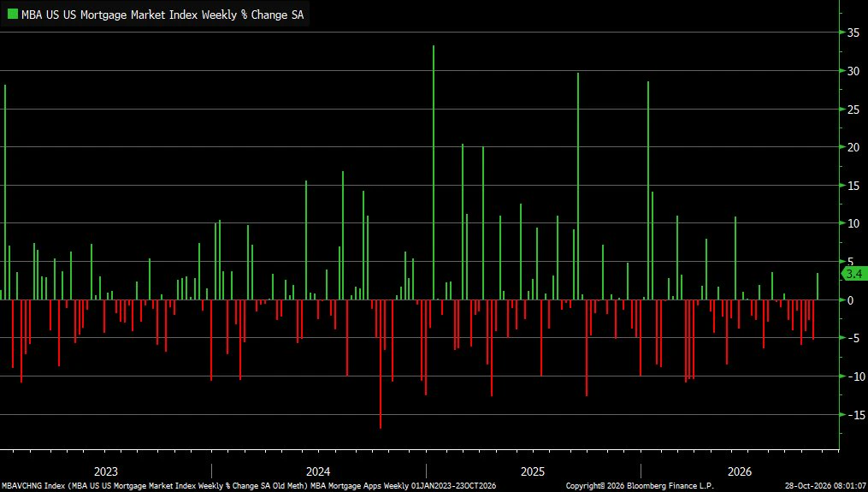Click the 20 y-axis label
Image resolution: width=868 pixels, height=492 pixels.
tap(853, 147)
